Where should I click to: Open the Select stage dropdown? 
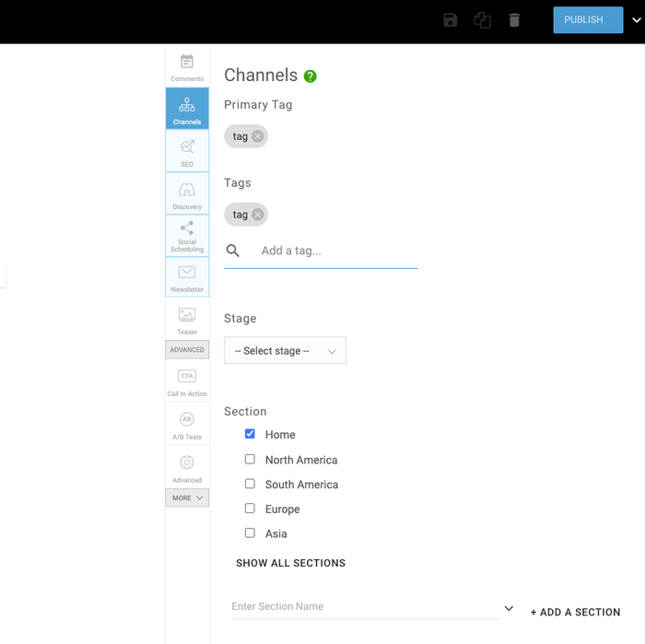coord(285,351)
